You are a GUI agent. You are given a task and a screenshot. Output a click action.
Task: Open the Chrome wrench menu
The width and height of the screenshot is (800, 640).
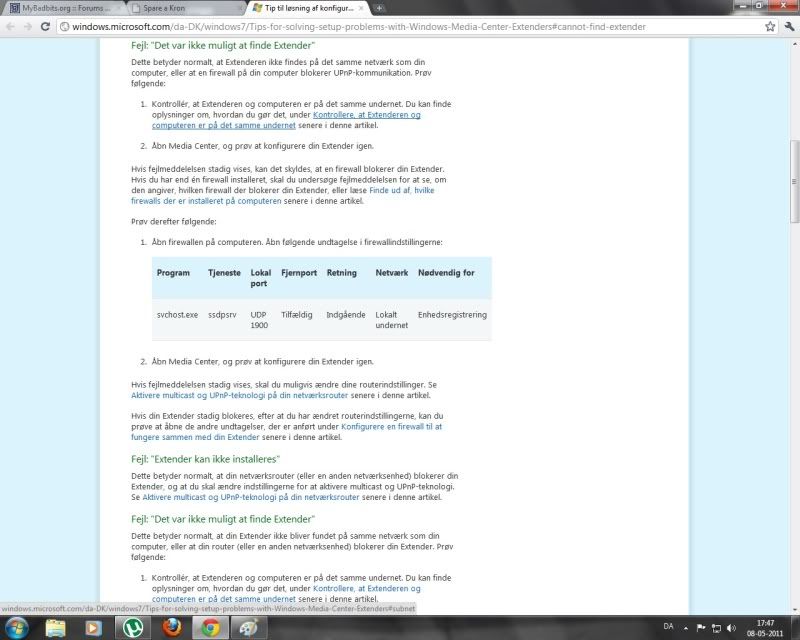pyautogui.click(x=789, y=27)
